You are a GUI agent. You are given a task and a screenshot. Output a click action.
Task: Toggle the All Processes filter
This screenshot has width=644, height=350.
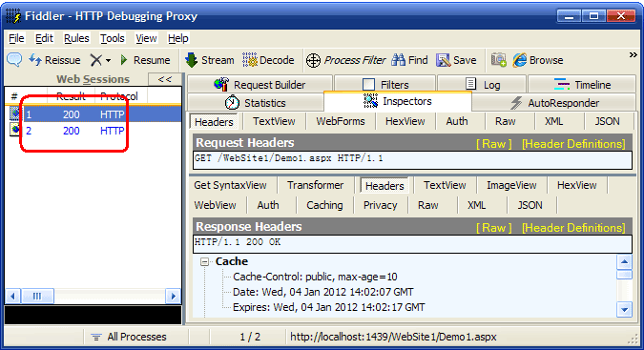pyautogui.click(x=129, y=337)
